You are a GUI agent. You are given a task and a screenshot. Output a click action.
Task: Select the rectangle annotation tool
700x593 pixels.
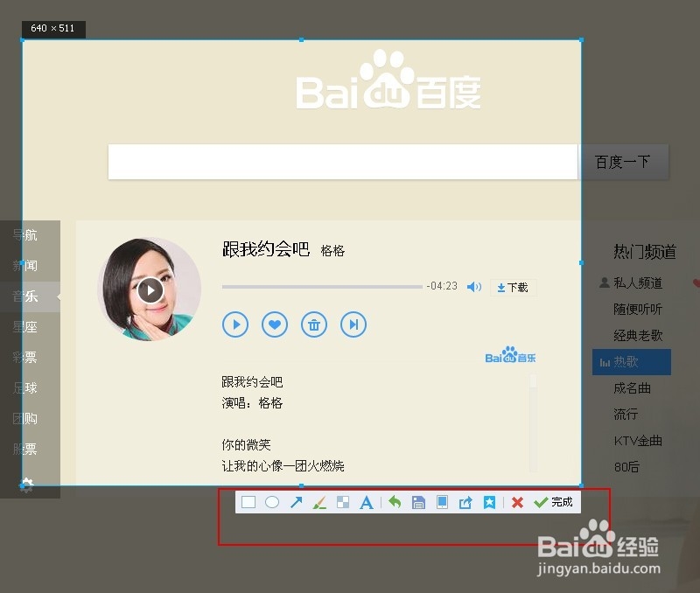[x=248, y=502]
